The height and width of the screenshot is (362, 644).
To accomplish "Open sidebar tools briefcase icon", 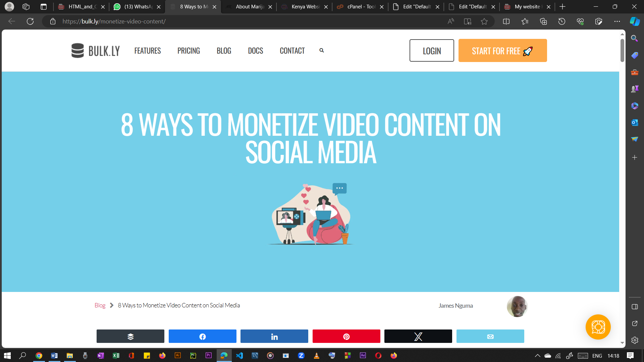I will (x=634, y=72).
